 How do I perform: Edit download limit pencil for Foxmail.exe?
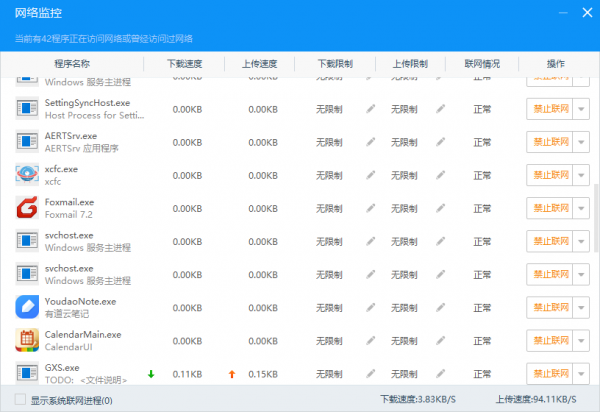tap(371, 208)
